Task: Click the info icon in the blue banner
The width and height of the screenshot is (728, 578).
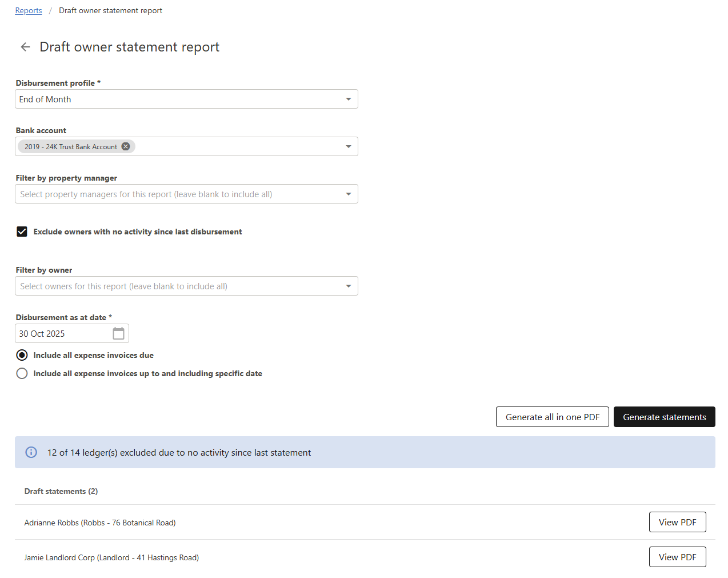Action: [31, 452]
